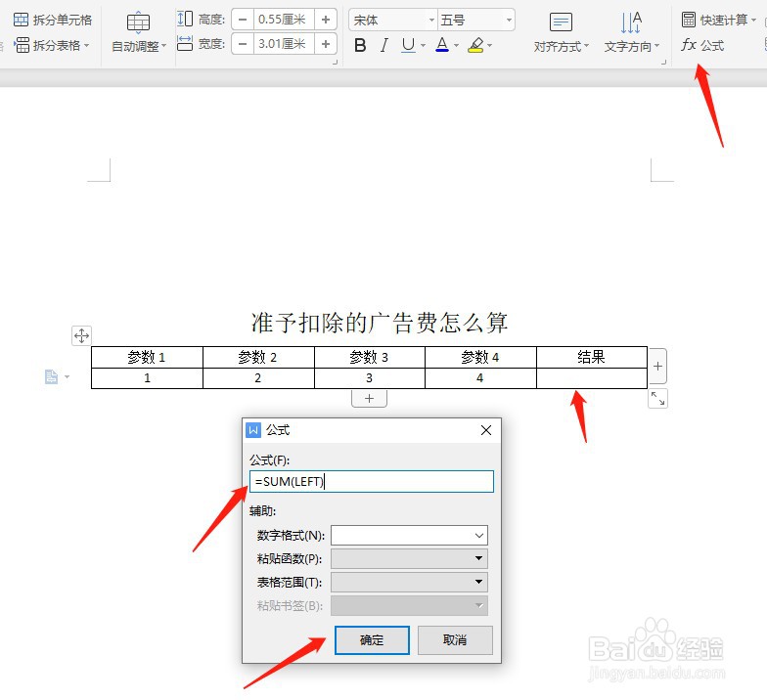Close the 公式 dialog
The height and width of the screenshot is (700, 767).
click(485, 430)
